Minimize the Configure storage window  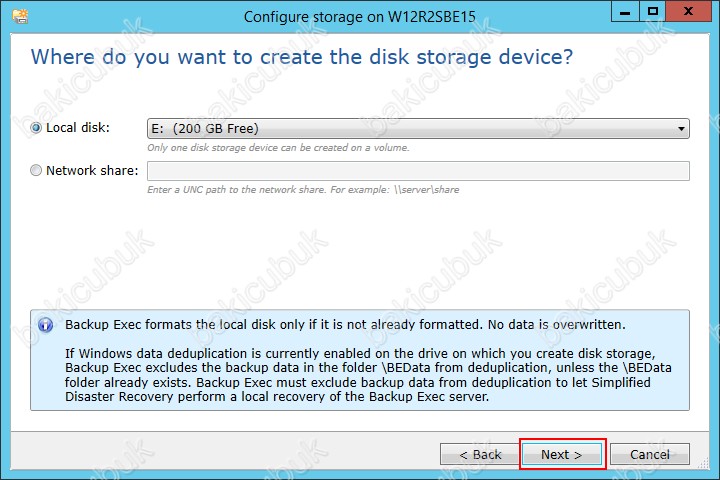point(625,11)
